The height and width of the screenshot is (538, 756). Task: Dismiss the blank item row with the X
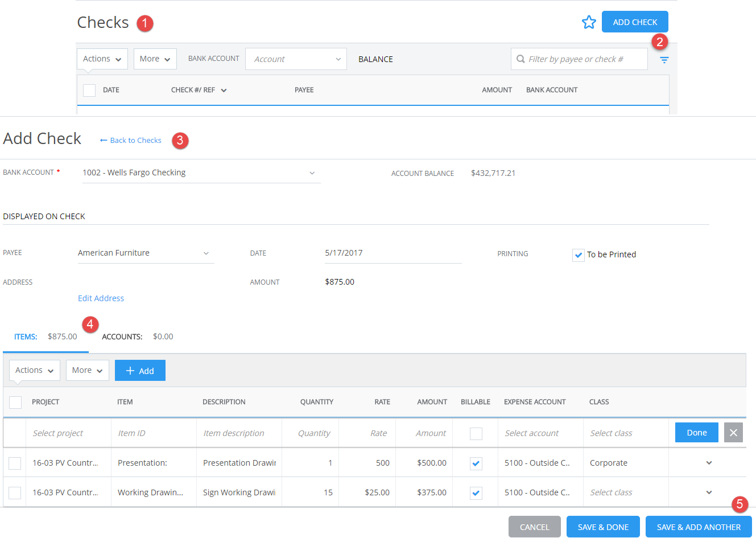tap(733, 432)
